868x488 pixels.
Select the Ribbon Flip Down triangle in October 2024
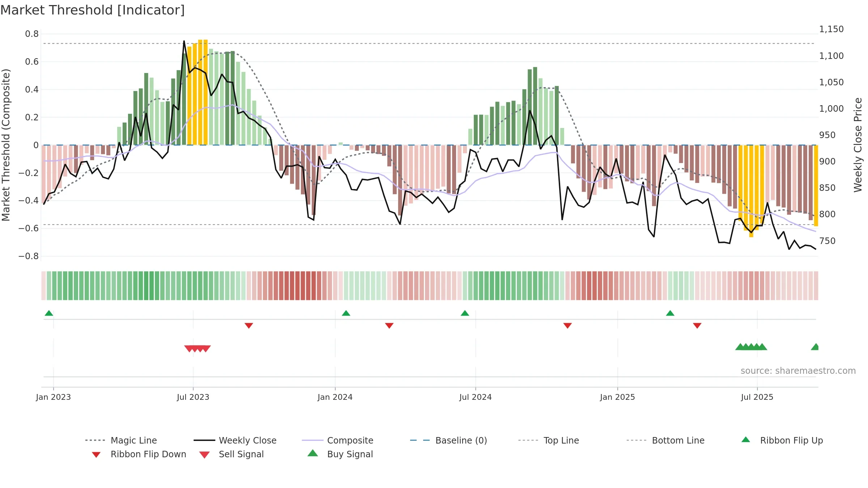(567, 326)
